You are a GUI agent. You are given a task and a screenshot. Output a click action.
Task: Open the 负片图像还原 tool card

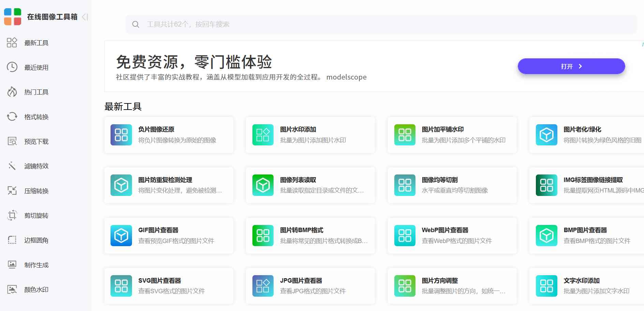click(x=169, y=135)
